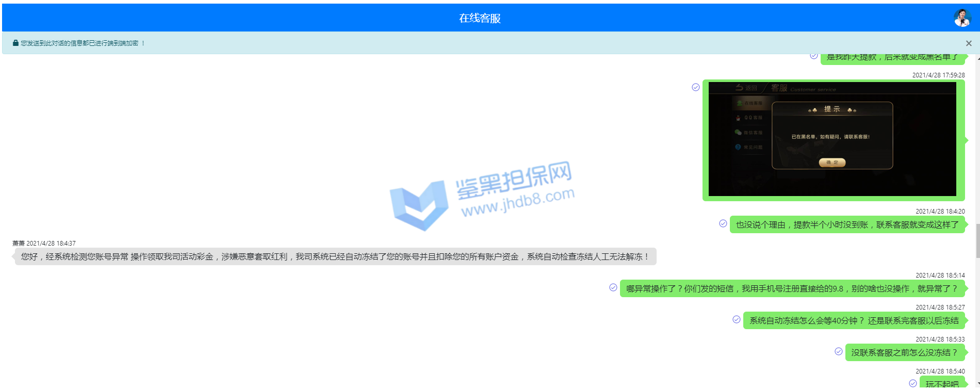Image resolution: width=980 pixels, height=389 pixels.
Task: Click the read-receipt check beside the screenshot image
Action: 696,87
